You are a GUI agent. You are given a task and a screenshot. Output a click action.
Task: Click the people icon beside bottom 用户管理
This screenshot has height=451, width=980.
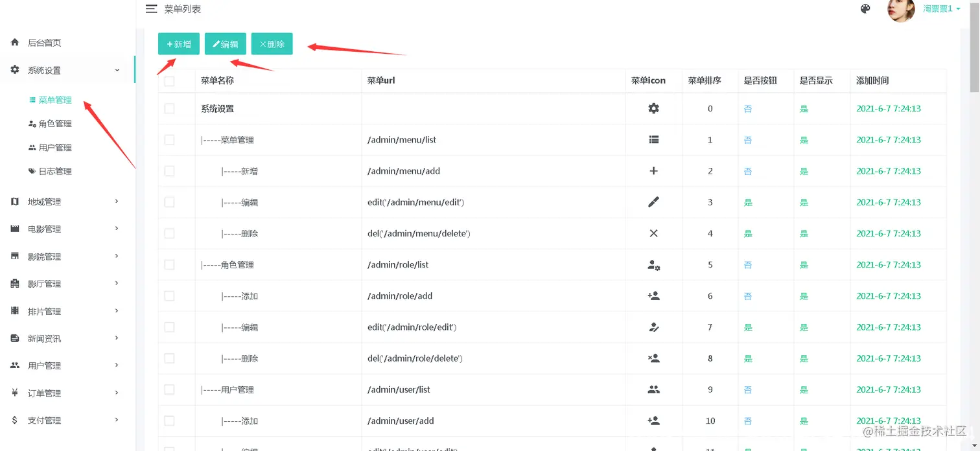(15, 365)
